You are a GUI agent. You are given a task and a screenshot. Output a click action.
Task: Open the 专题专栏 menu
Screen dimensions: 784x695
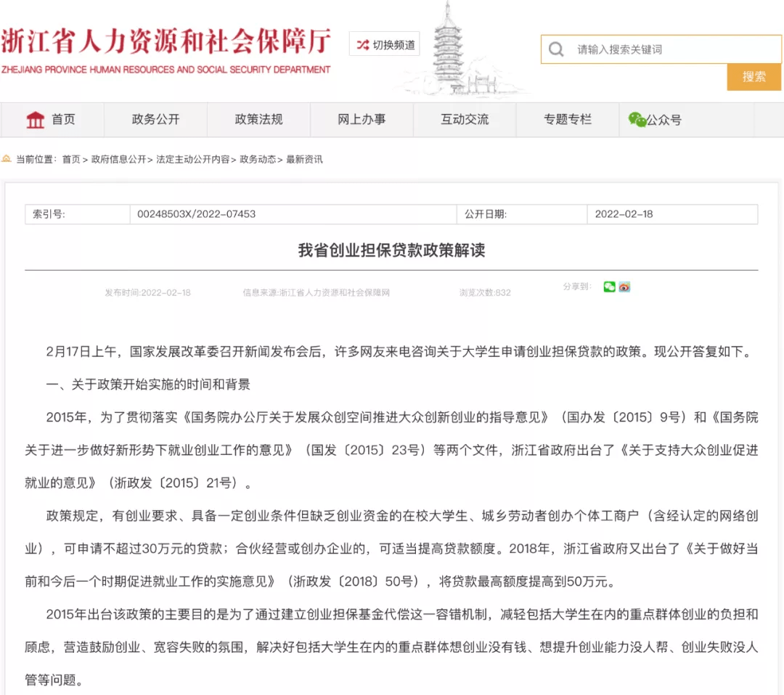coord(568,120)
